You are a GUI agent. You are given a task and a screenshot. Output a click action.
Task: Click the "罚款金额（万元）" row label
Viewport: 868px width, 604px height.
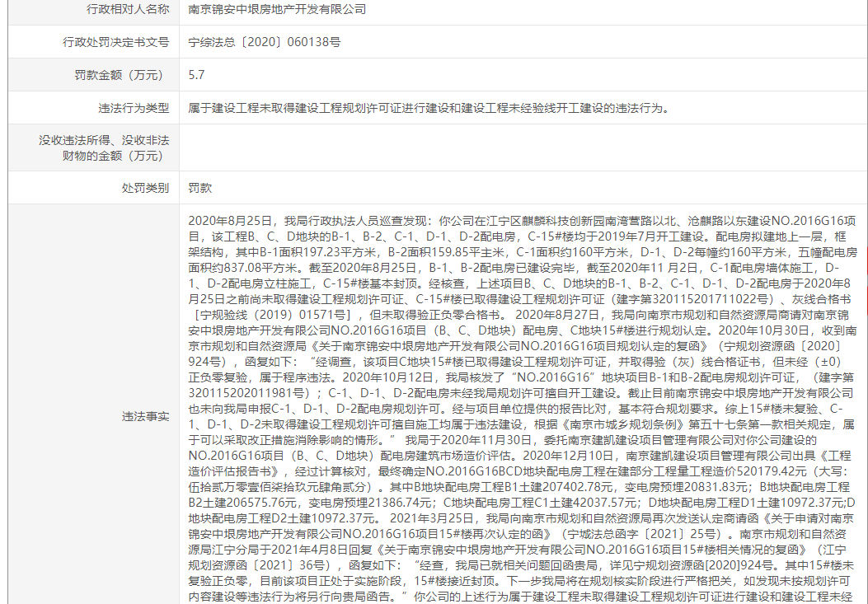coord(122,75)
